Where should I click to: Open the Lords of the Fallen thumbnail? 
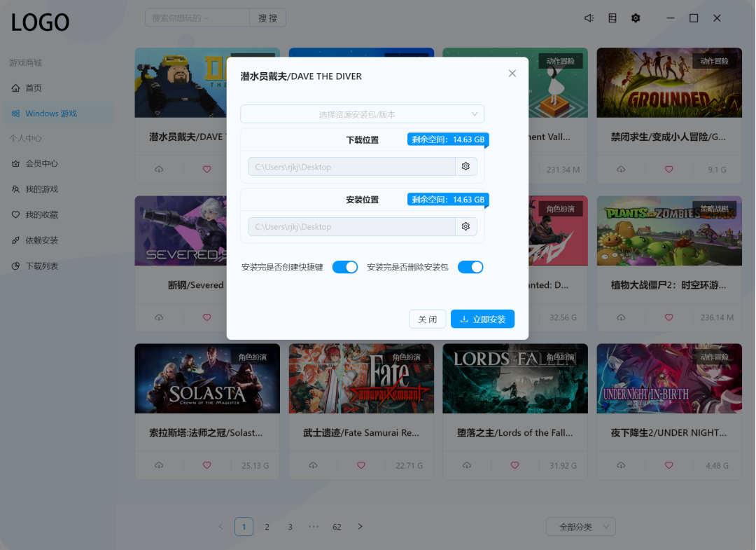[515, 378]
